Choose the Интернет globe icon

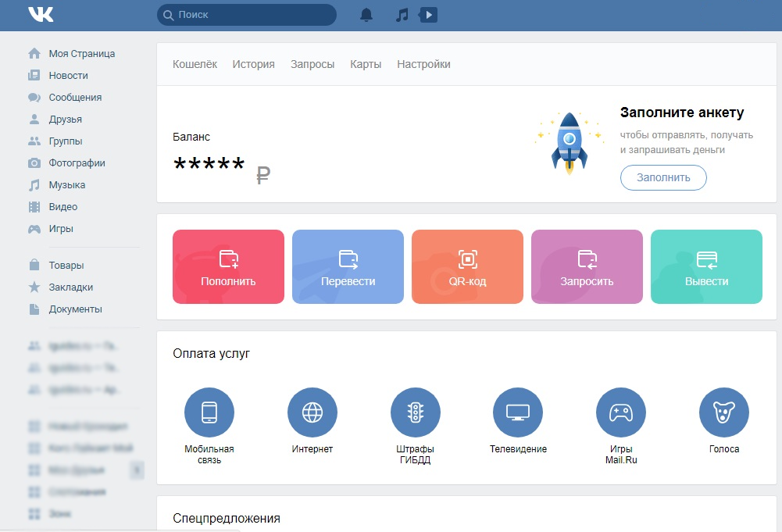click(312, 412)
